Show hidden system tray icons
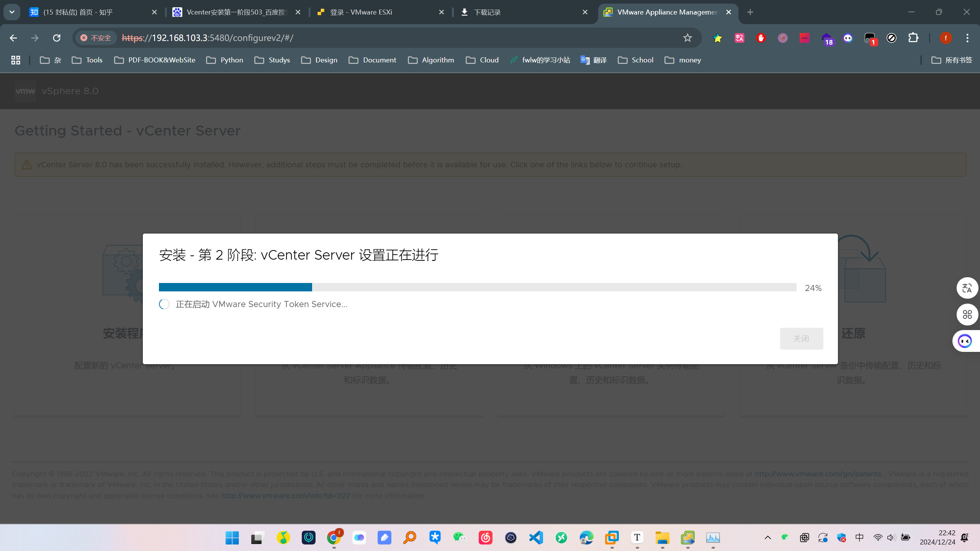 768,538
